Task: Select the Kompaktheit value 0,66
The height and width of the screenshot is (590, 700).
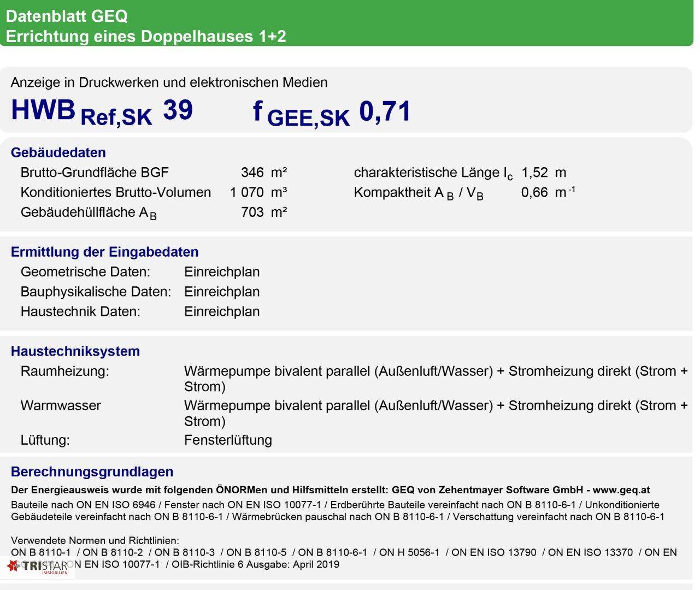Action: pyautogui.click(x=534, y=192)
